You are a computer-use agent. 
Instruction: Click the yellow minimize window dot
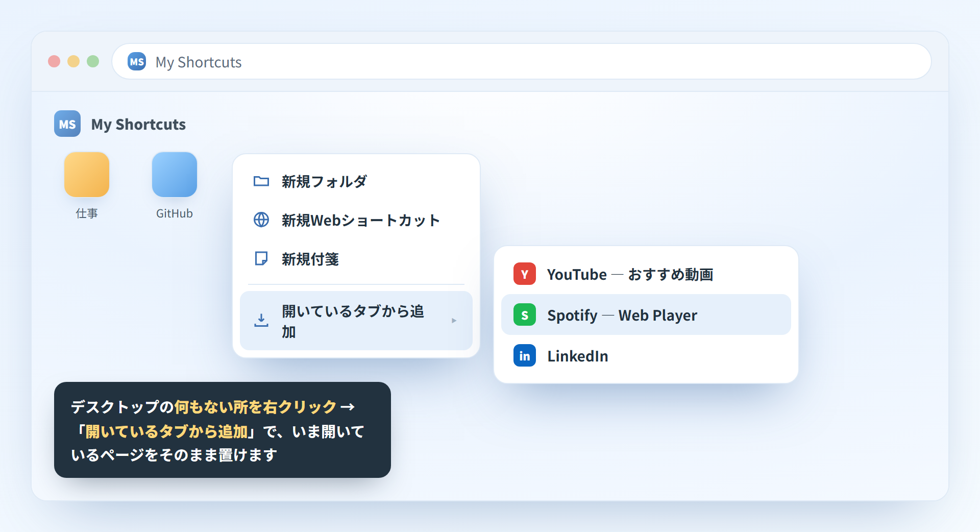pyautogui.click(x=73, y=61)
